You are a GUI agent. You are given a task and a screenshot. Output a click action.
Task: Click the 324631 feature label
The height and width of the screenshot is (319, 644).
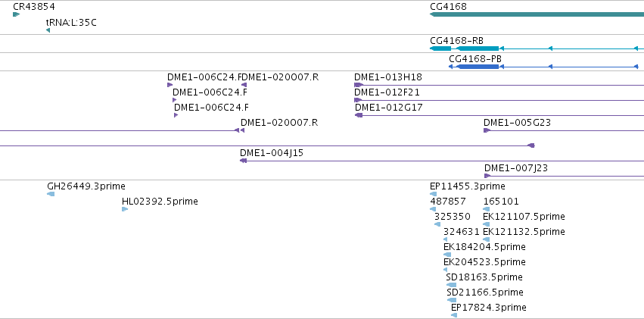pos(461,232)
